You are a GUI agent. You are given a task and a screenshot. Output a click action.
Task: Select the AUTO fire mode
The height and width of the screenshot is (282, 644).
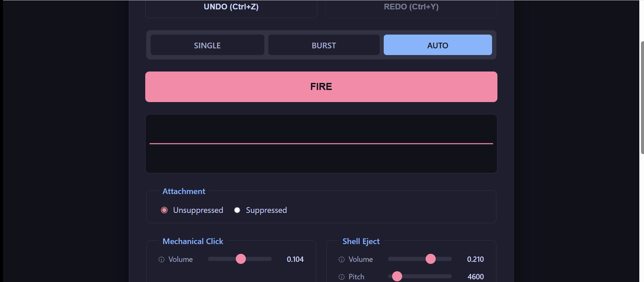click(438, 45)
